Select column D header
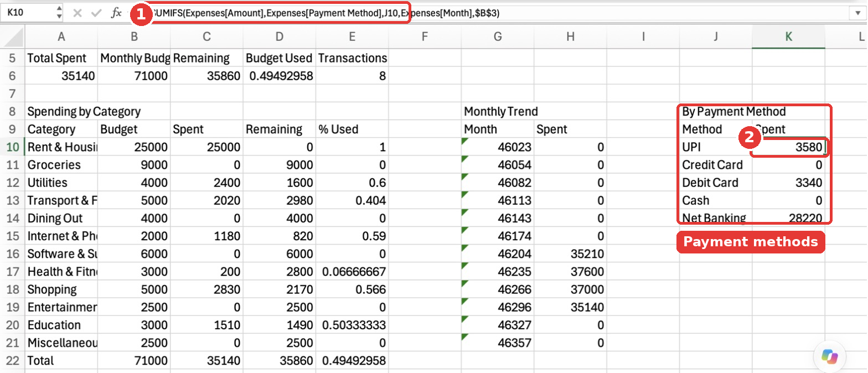Image resolution: width=868 pixels, height=373 pixels. [280, 37]
